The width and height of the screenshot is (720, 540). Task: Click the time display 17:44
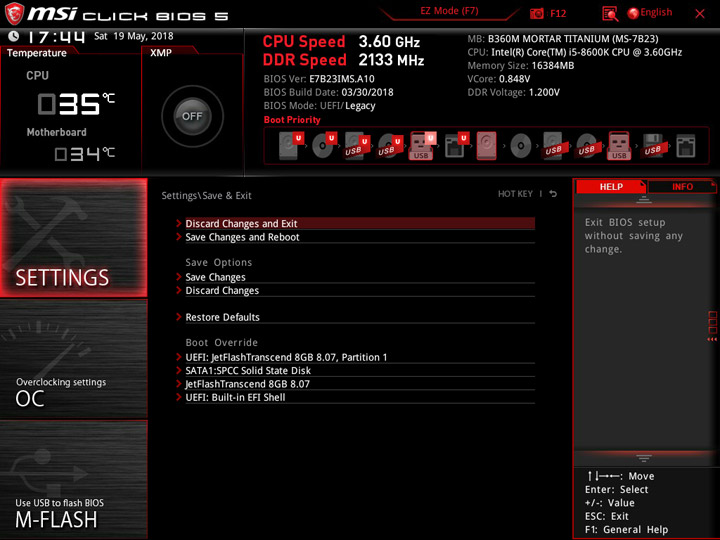pyautogui.click(x=56, y=36)
